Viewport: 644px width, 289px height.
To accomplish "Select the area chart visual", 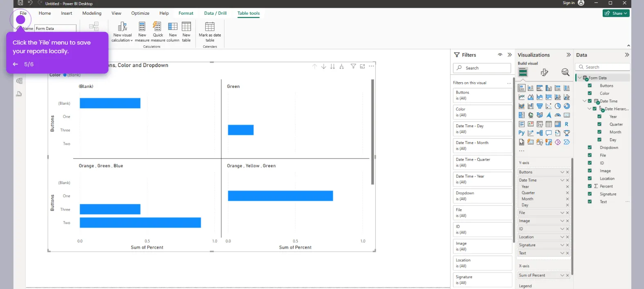I will pyautogui.click(x=531, y=97).
